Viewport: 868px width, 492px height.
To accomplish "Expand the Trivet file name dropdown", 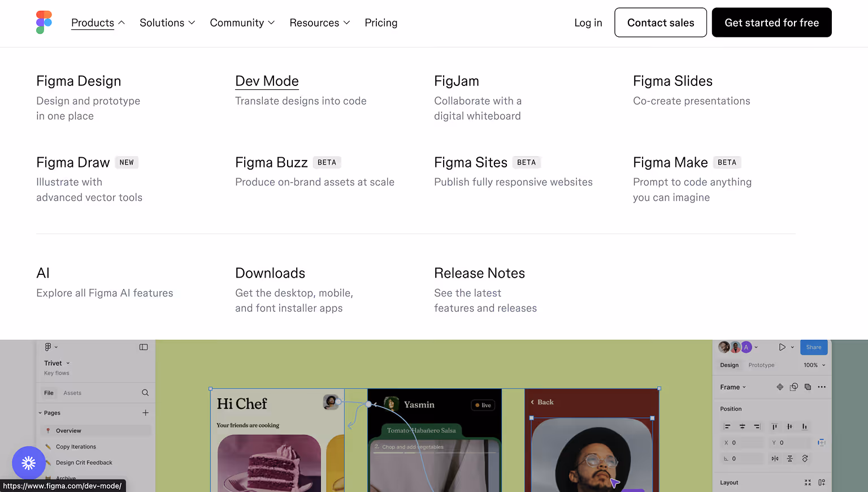I will click(x=68, y=363).
